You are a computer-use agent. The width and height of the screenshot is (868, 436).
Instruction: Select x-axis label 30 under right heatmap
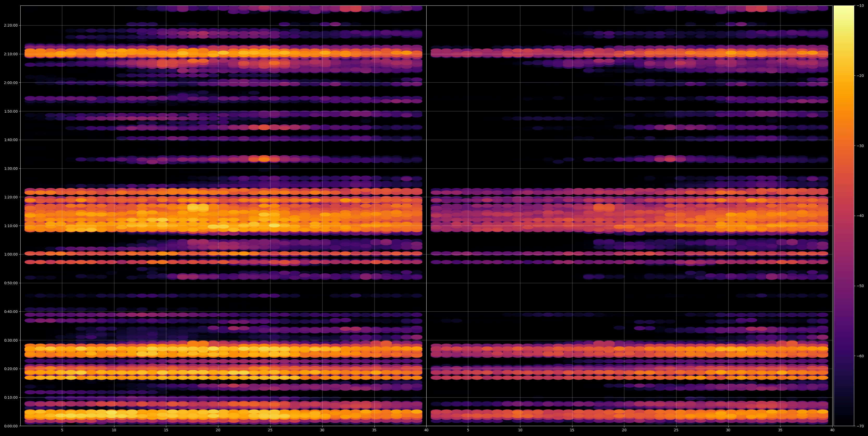click(x=728, y=430)
